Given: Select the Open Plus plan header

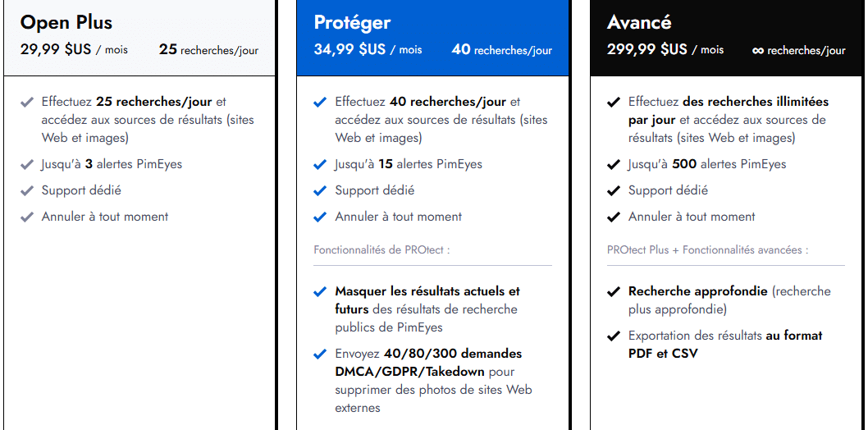Looking at the screenshot, I should (x=139, y=38).
